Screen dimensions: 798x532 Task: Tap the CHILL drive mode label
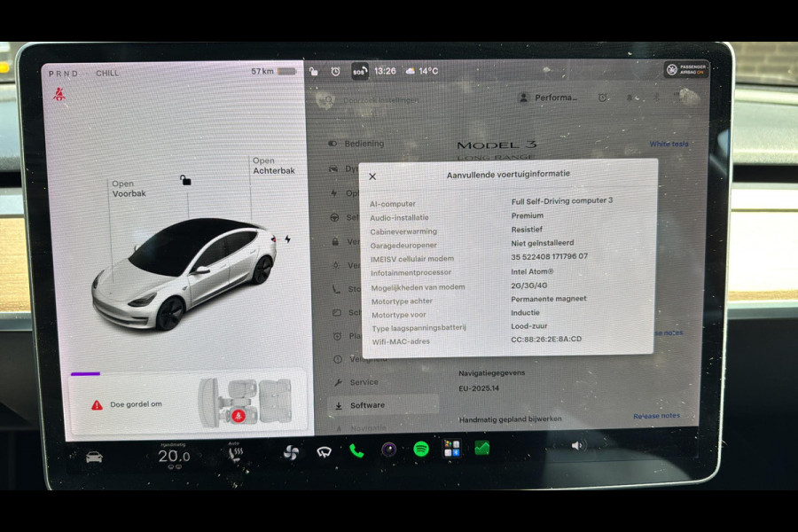click(107, 74)
